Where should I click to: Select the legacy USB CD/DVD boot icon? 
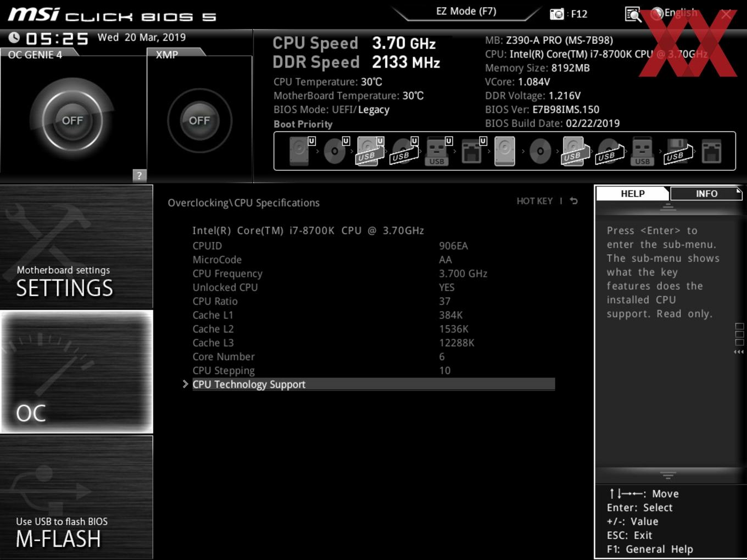click(x=609, y=151)
